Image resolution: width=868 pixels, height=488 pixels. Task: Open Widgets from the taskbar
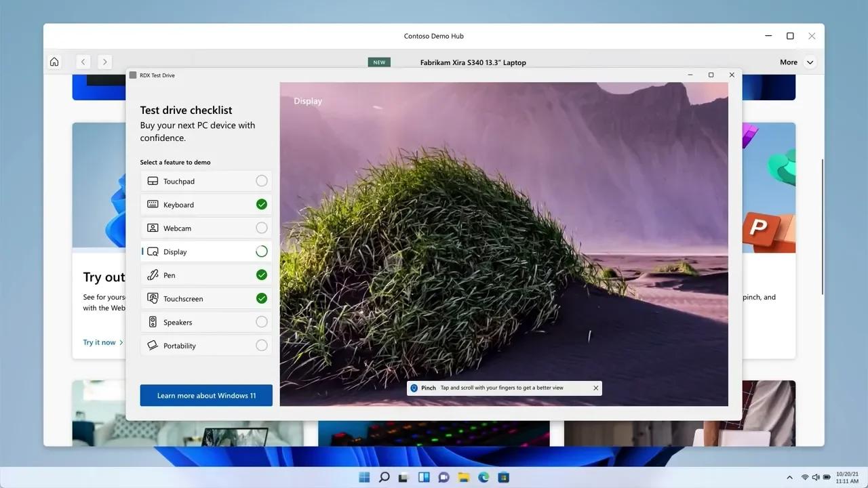(424, 477)
